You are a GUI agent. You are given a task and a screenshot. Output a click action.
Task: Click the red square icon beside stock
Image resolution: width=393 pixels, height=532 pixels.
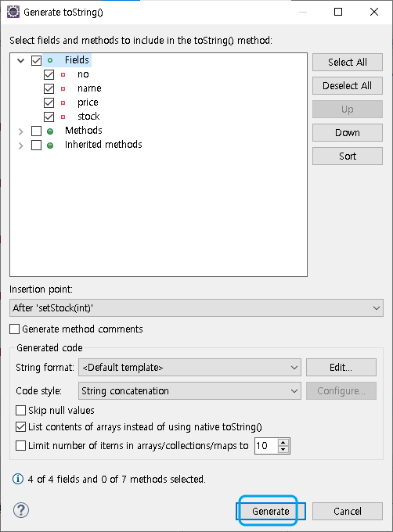[63, 117]
